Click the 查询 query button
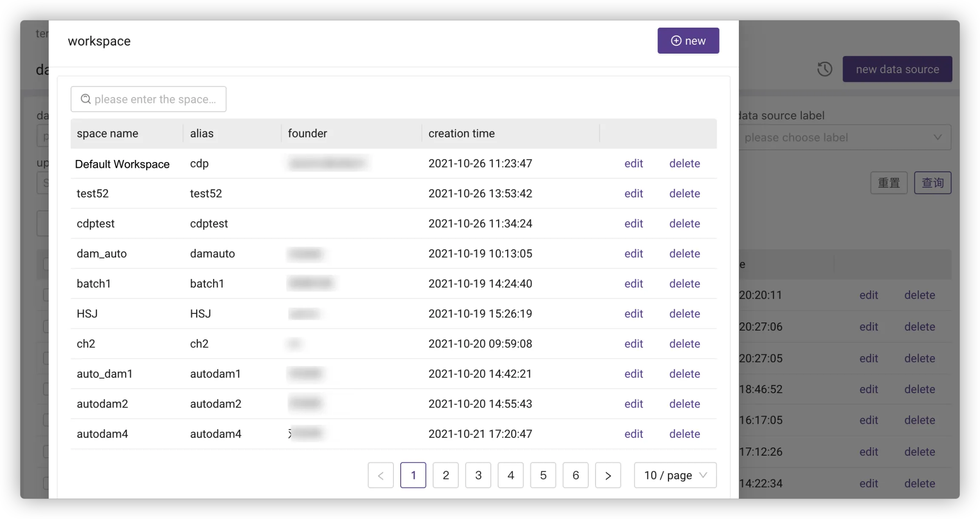980x519 pixels. point(932,183)
